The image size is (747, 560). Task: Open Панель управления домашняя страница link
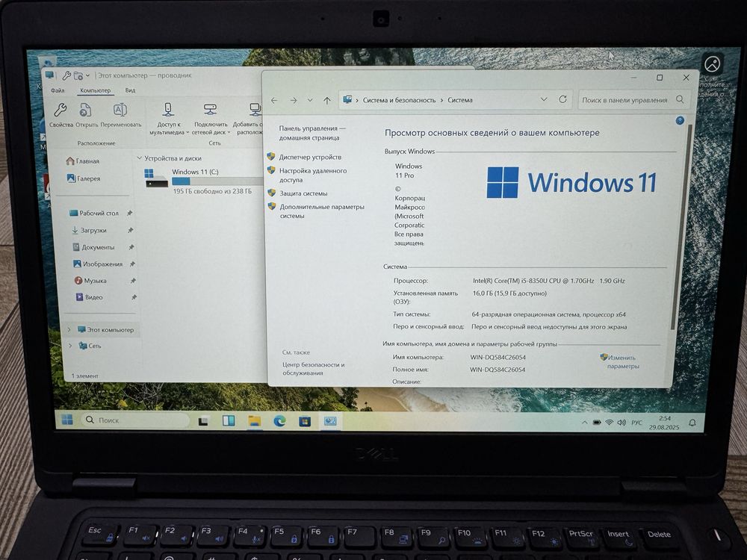[311, 133]
